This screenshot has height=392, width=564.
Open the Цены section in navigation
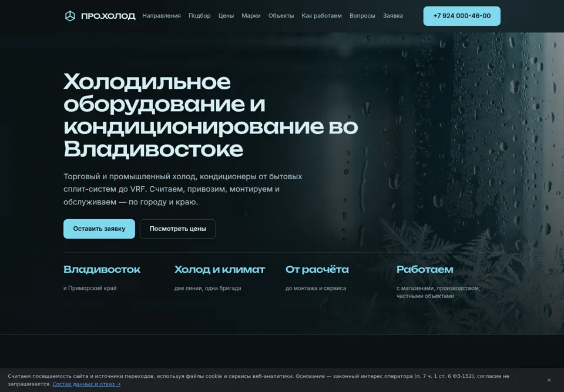pos(226,16)
